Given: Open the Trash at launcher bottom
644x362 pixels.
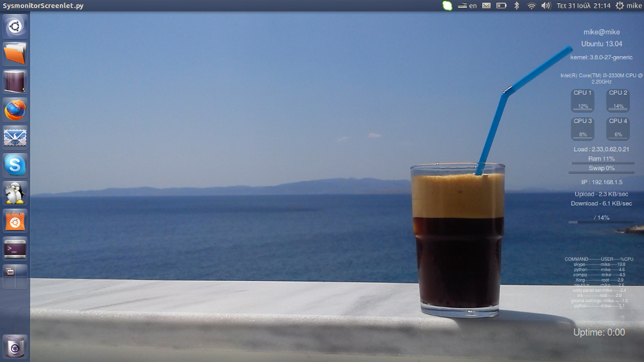Looking at the screenshot, I should 15,347.
